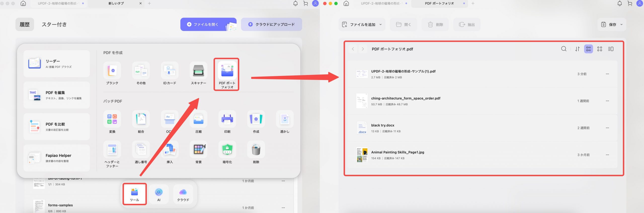Open the batch 透かし tool
This screenshot has height=213, width=644.
285,119
